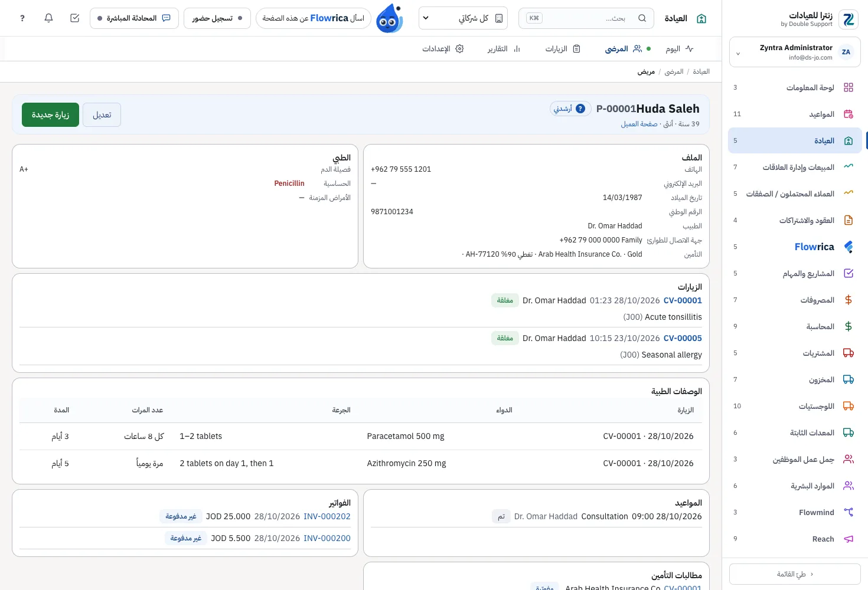868x590 pixels.
Task: Open the tasks checkbox icon in the top bar
Action: pyautogui.click(x=74, y=18)
